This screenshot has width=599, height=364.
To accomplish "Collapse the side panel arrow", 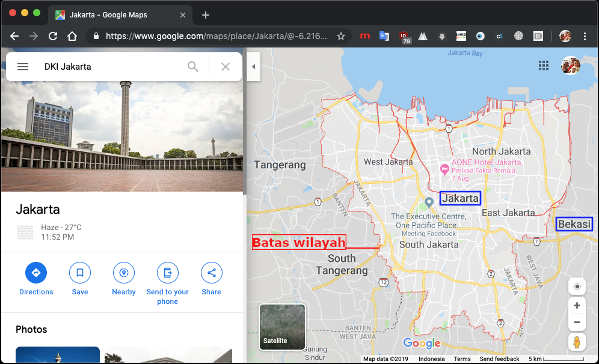I will (253, 67).
